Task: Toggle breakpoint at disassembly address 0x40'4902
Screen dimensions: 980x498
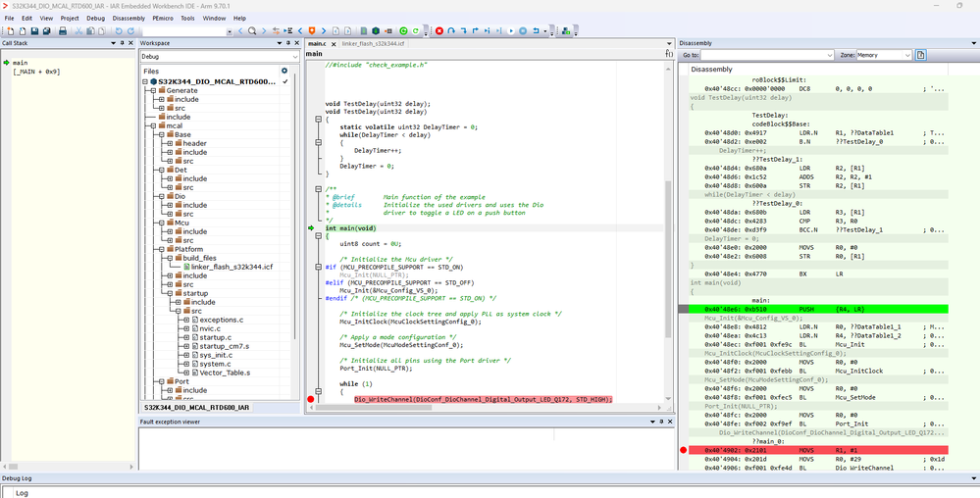Action: pyautogui.click(x=683, y=449)
